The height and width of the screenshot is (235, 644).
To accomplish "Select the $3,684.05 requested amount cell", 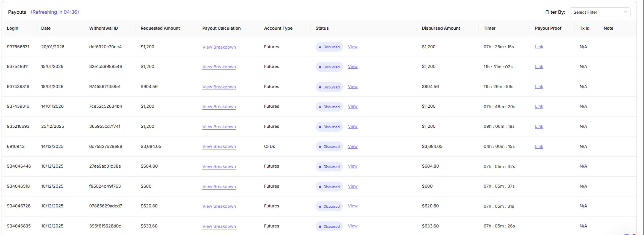I will (x=151, y=147).
